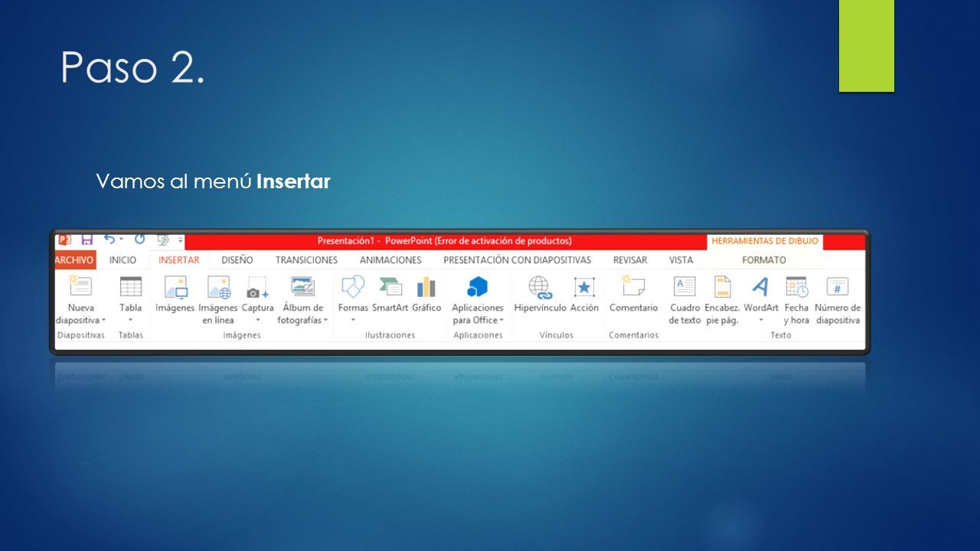The width and height of the screenshot is (980, 551).
Task: Select the INSERTAR ribbon tab
Action: tap(179, 260)
